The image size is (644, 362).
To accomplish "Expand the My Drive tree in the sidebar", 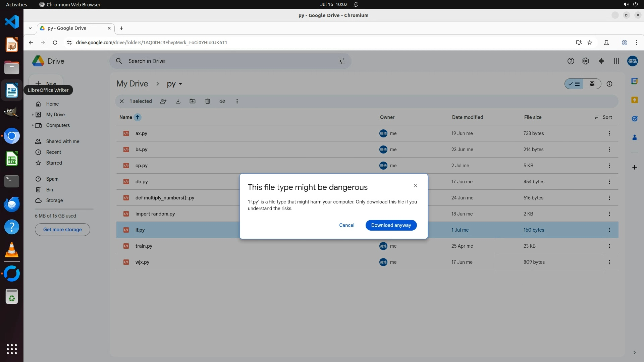I will pos(33,115).
